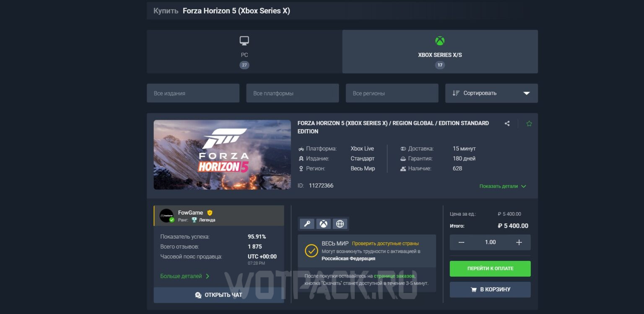Click the monitor icon in the PC tab
644x314 pixels.
(x=244, y=41)
